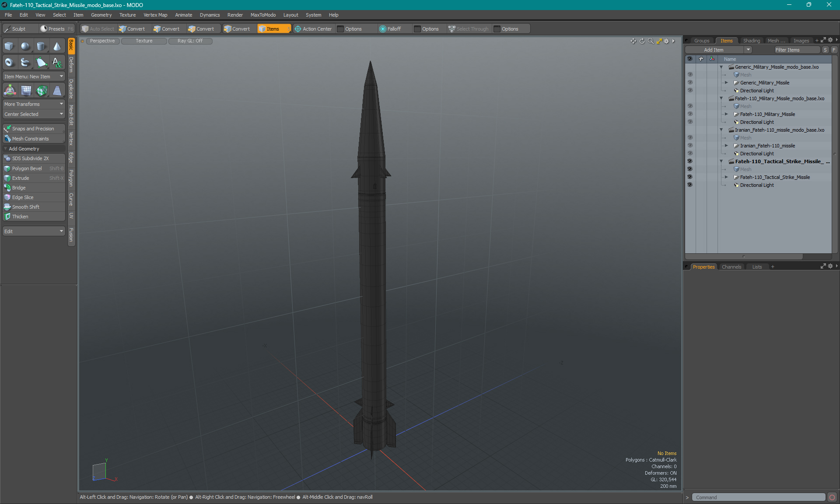The height and width of the screenshot is (504, 840).
Task: Click the Filter Items field
Action: [796, 50]
